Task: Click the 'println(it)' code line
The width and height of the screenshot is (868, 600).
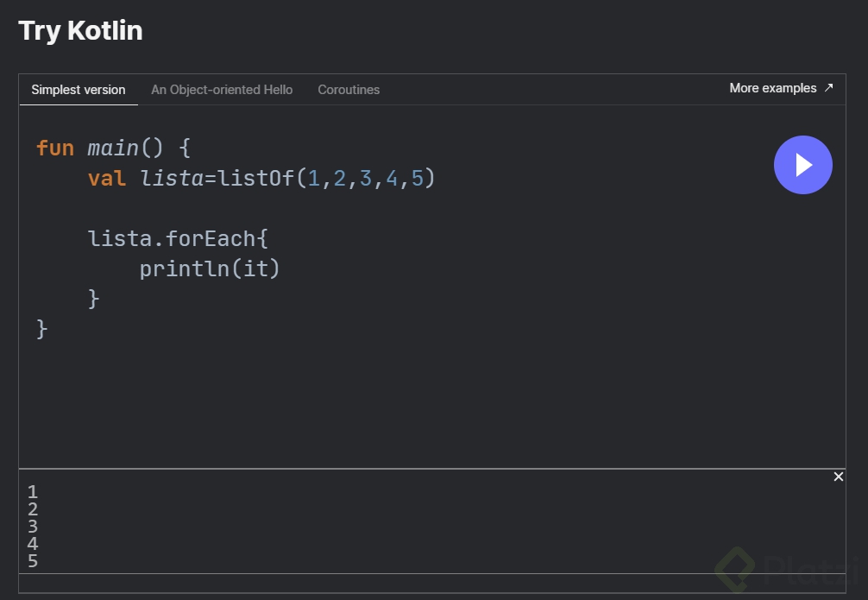Action: 210,268
